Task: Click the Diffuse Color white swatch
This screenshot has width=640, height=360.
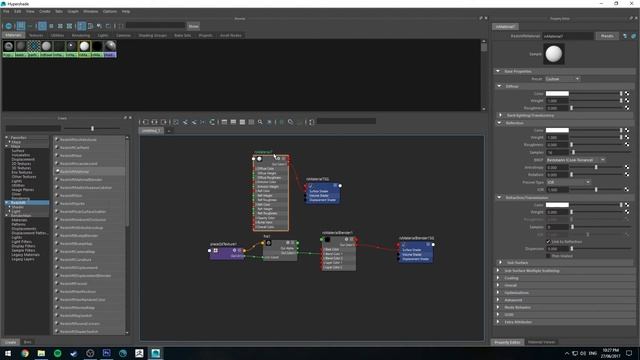Action: [x=557, y=93]
